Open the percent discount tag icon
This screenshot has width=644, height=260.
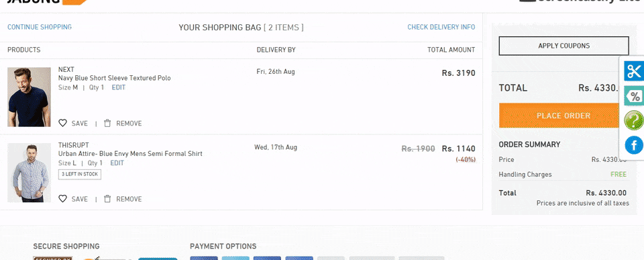point(634,96)
